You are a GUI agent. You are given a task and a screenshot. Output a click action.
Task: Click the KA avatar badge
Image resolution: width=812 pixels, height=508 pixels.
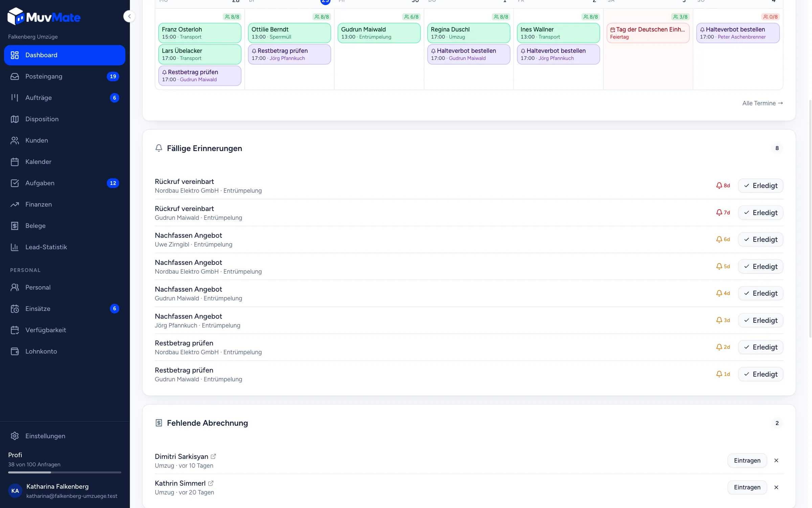(x=15, y=491)
